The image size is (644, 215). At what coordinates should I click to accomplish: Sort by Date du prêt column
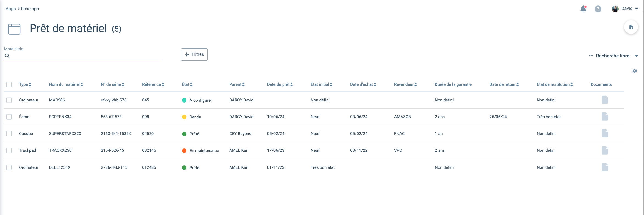click(x=280, y=84)
